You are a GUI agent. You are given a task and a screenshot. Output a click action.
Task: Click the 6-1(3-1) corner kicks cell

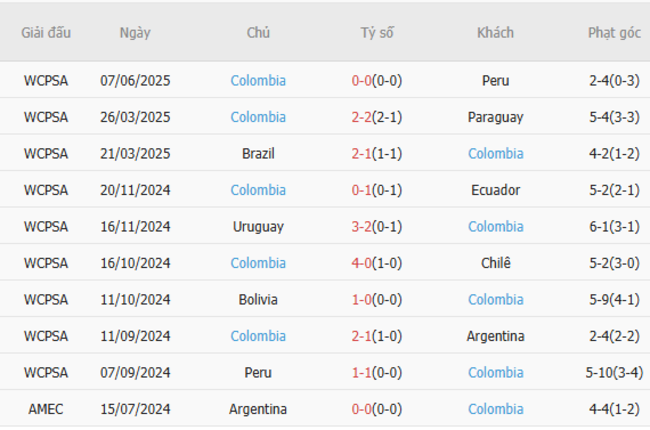pos(614,227)
